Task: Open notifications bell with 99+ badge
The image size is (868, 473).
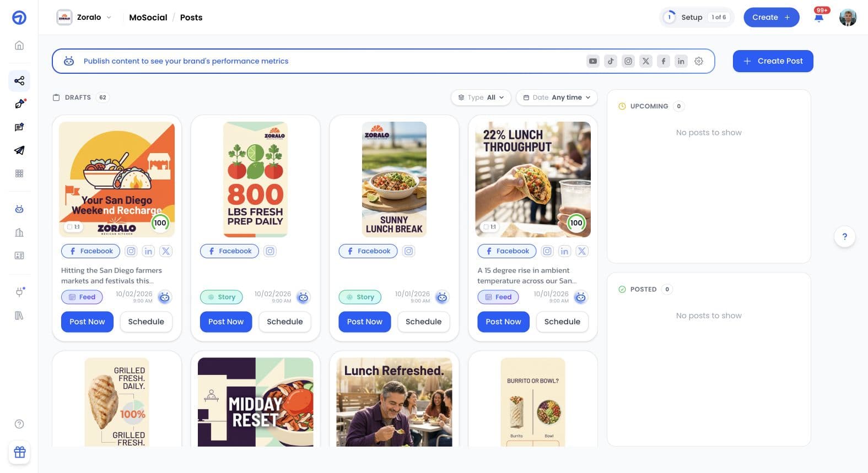Action: (x=820, y=17)
